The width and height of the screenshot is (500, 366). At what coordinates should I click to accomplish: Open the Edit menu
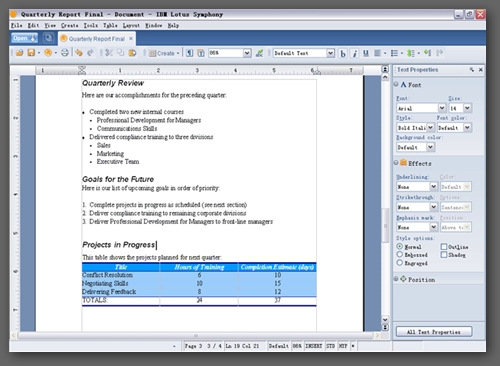pos(33,25)
